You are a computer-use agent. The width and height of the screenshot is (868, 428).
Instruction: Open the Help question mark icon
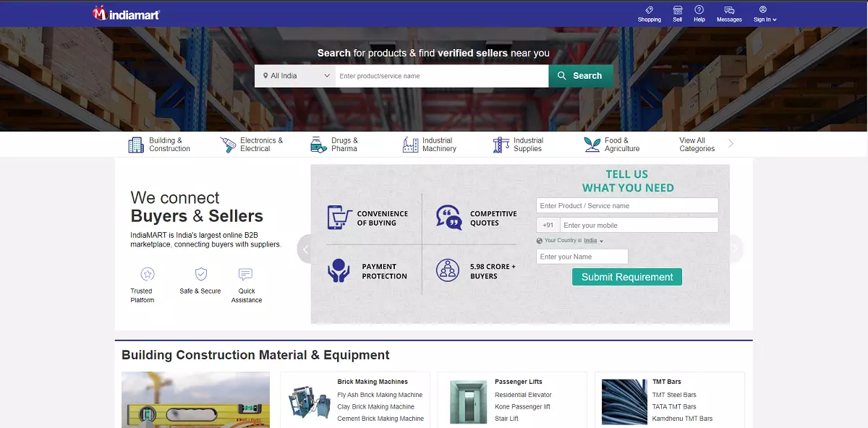point(699,10)
